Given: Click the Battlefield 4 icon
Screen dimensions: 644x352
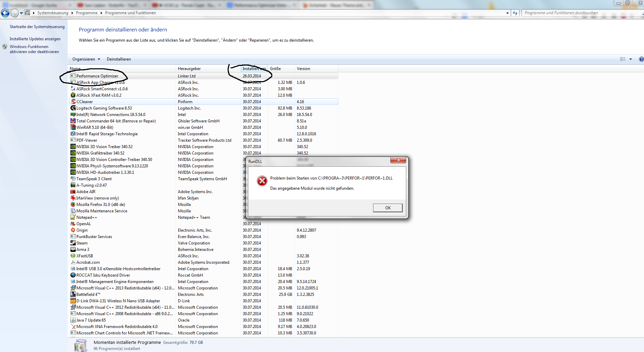Looking at the screenshot, I should pyautogui.click(x=73, y=295).
